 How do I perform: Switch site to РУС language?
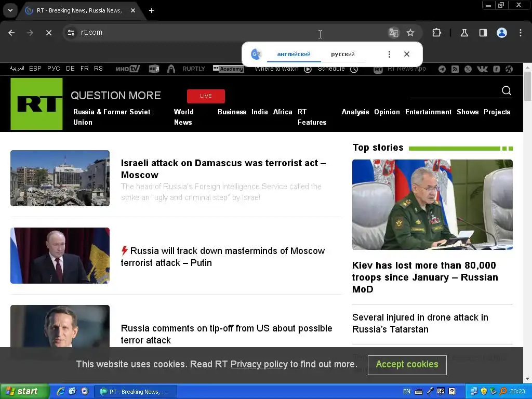[x=54, y=69]
